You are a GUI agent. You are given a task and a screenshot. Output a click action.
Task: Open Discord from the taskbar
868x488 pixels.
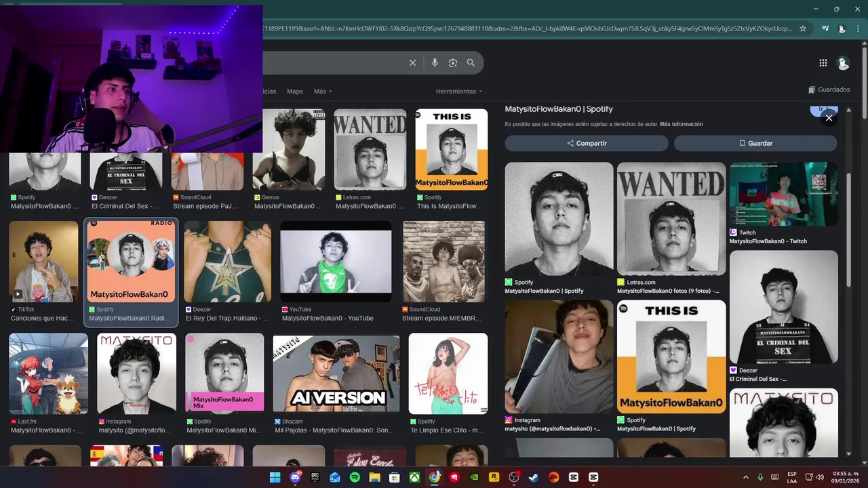click(x=295, y=477)
